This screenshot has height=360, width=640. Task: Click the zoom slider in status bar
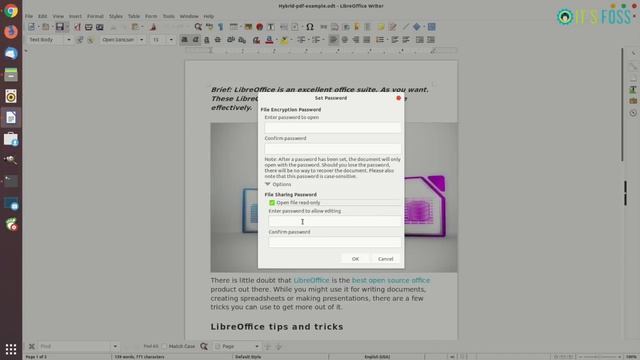[x=600, y=357]
